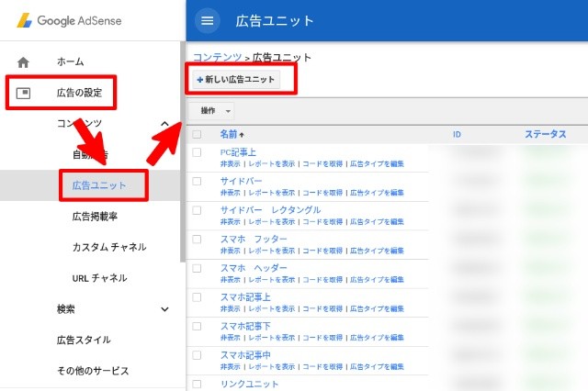Open the カスタム チャネル sidebar item
The image size is (588, 391).
[x=109, y=247]
